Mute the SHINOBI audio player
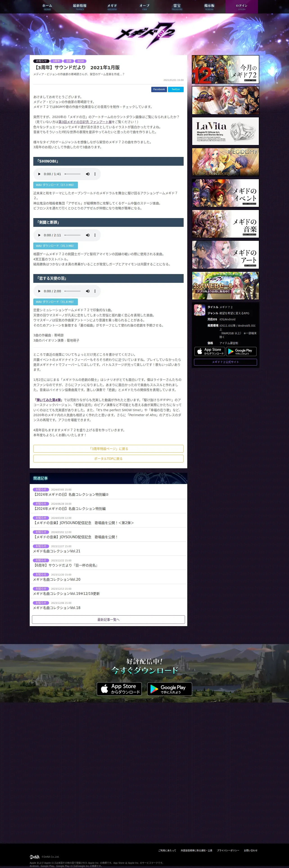This screenshot has height=868, width=289. tap(88, 174)
